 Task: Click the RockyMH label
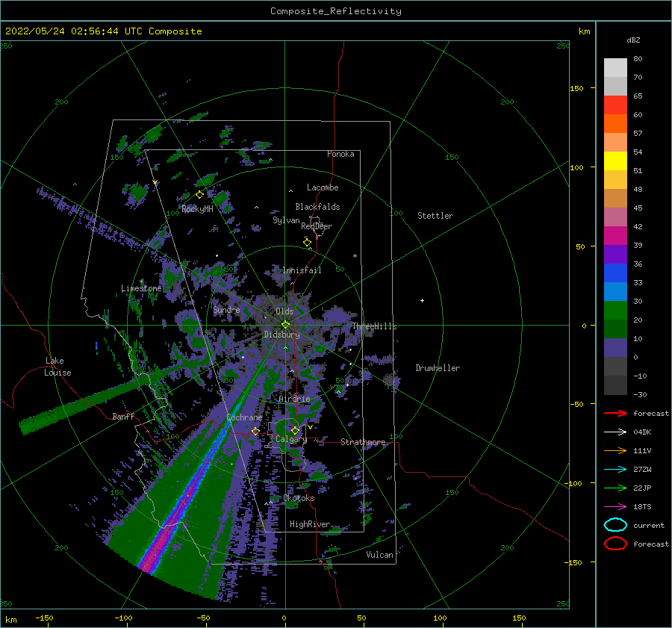point(197,209)
